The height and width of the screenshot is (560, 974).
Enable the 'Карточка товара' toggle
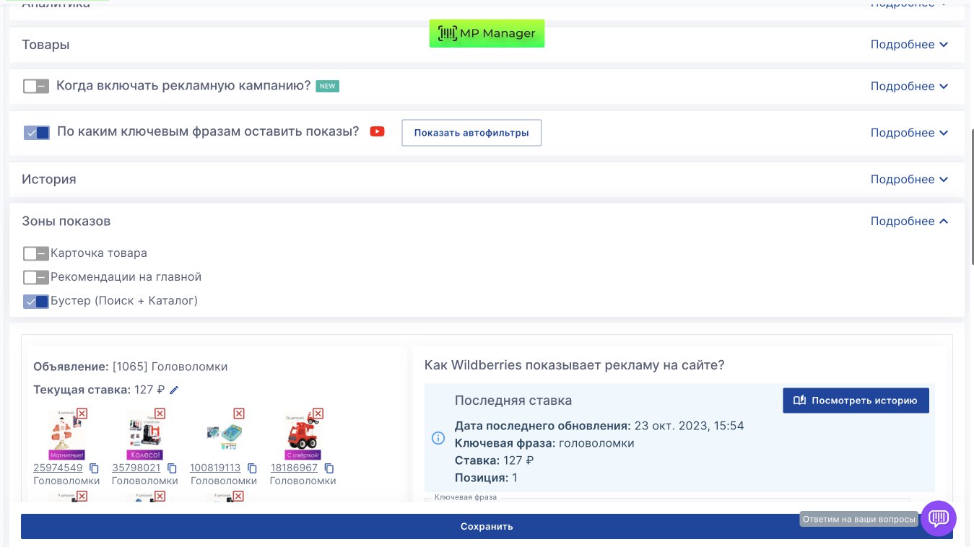pos(35,253)
